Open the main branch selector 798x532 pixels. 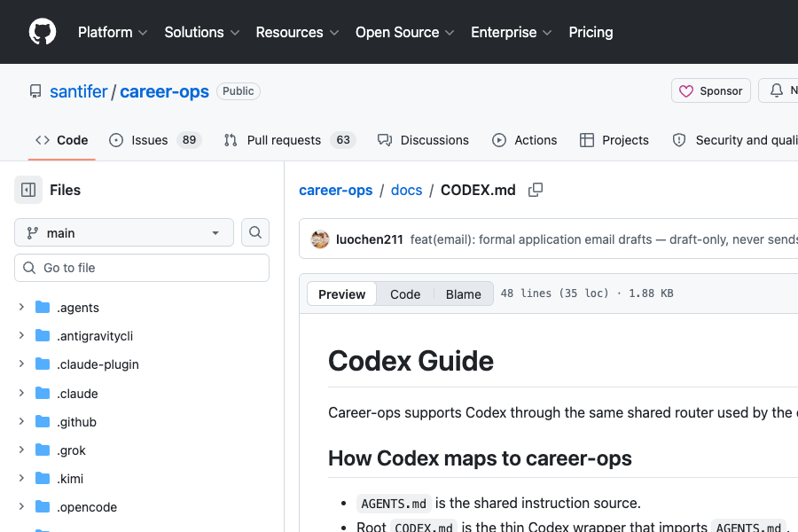123,232
